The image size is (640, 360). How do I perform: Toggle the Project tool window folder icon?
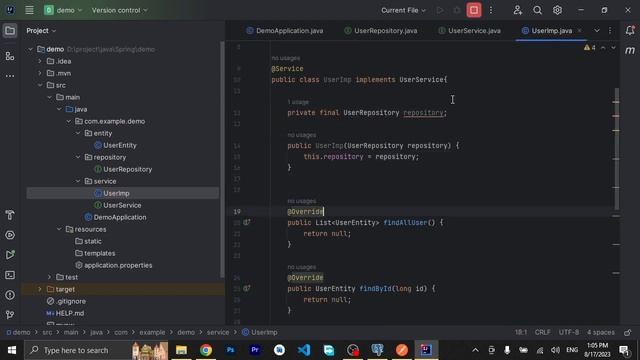coord(10,31)
